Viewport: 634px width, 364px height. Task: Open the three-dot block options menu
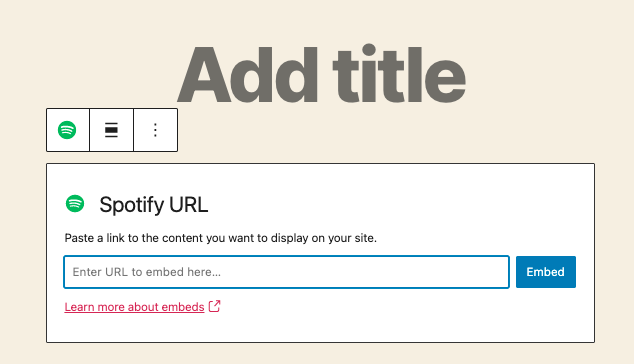point(155,130)
